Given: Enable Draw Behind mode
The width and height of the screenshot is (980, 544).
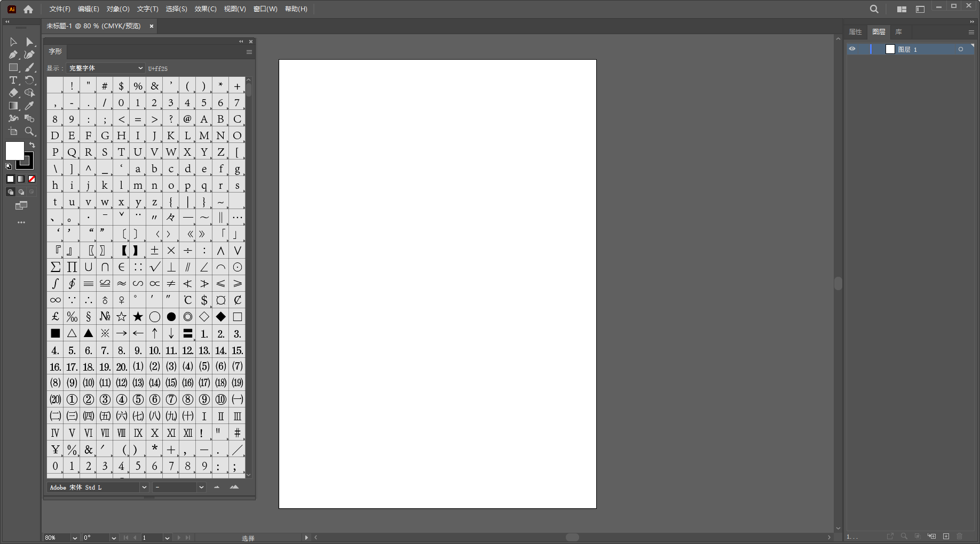Looking at the screenshot, I should (x=21, y=192).
